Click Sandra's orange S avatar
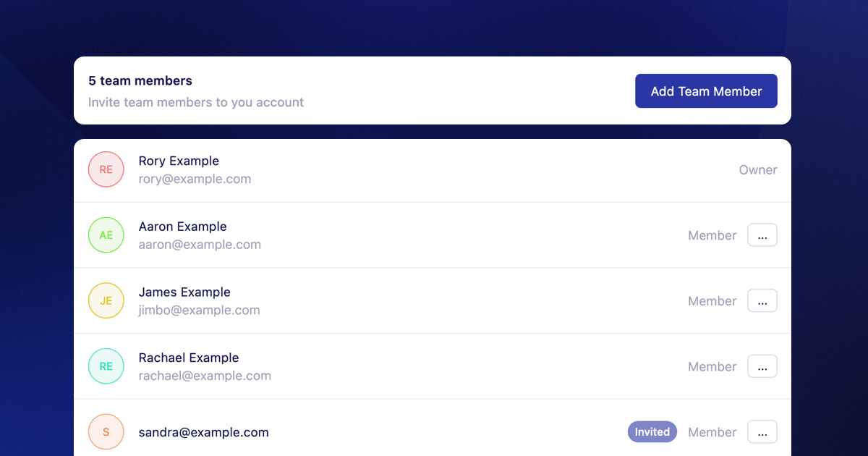This screenshot has height=456, width=868. tap(106, 432)
